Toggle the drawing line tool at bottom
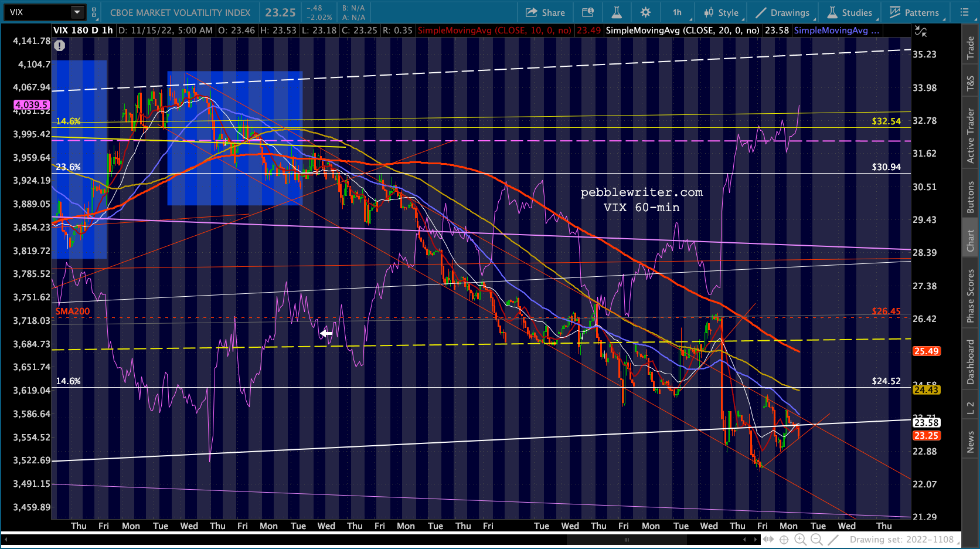 point(833,540)
